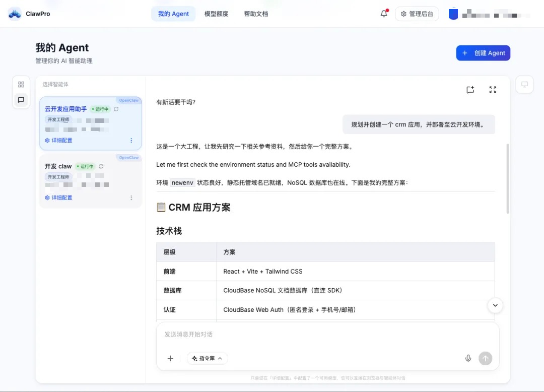This screenshot has width=544, height=392.
Task: Click the 规划并创建一个 crm 应用 user message
Action: pos(419,124)
